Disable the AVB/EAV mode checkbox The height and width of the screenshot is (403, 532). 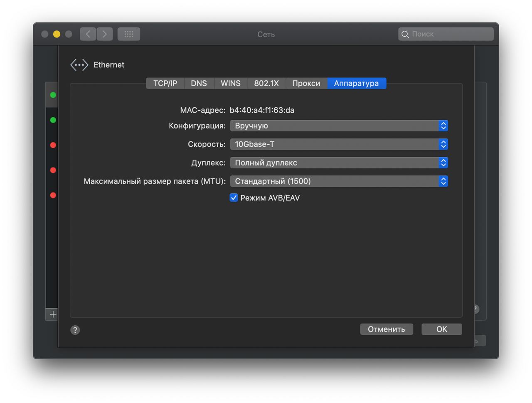pyautogui.click(x=234, y=198)
